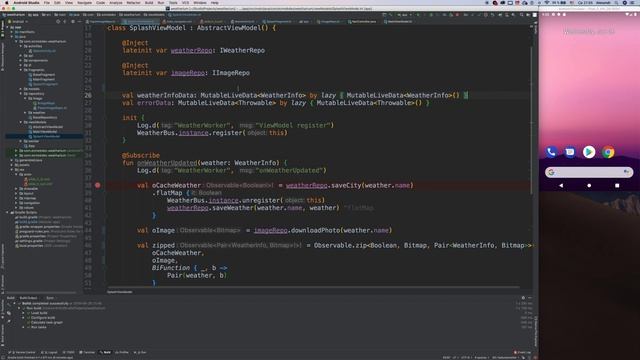Tap the voice search icon in Google bar
Screen dimensions: 640x360
pyautogui.click(x=626, y=172)
